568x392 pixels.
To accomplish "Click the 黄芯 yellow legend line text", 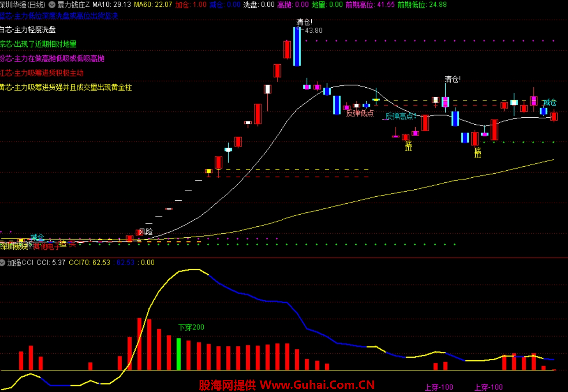I will click(x=66, y=87).
